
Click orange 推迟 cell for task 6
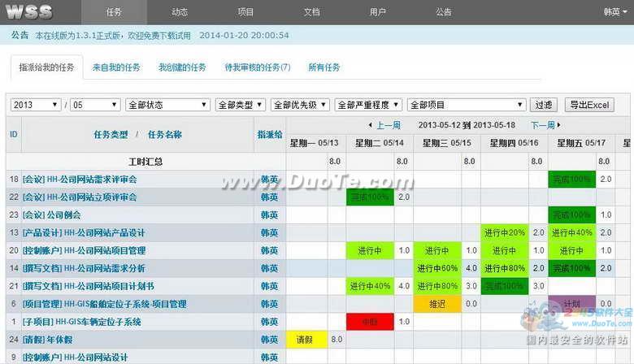coord(437,304)
